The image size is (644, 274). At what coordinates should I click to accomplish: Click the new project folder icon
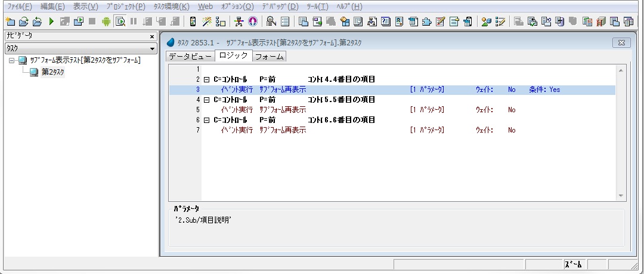(x=10, y=21)
